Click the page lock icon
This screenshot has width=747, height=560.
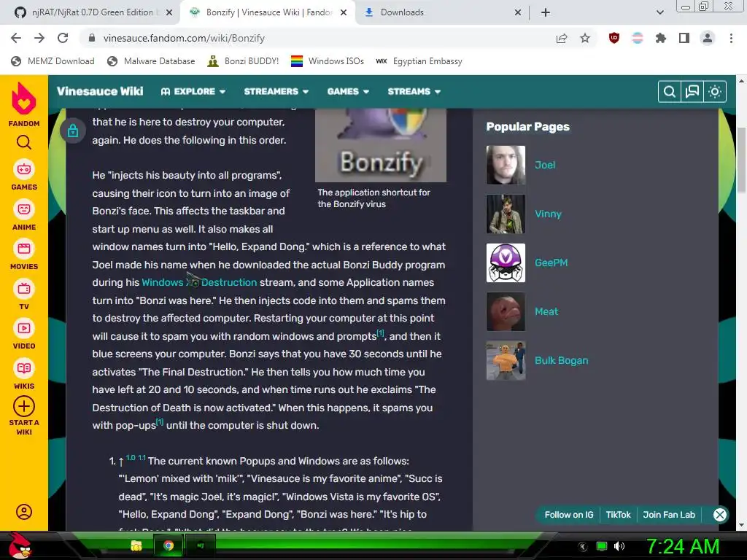coord(73,131)
